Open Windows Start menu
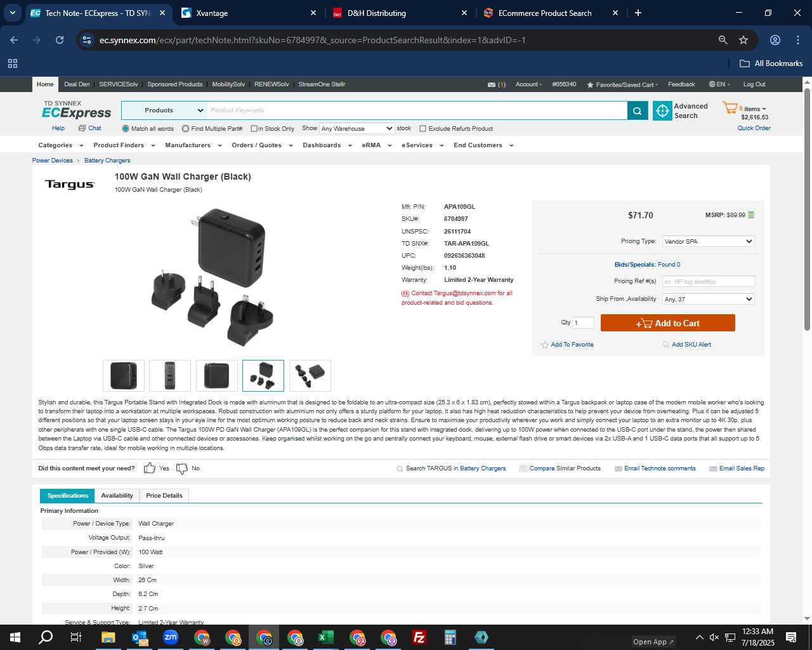812x650 pixels. [15, 637]
